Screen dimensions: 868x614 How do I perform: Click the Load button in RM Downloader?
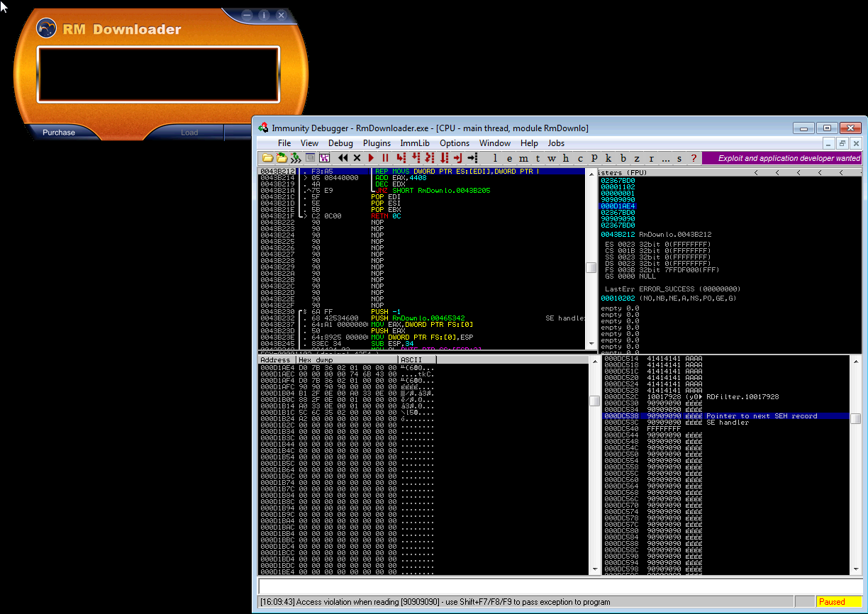[x=189, y=133]
